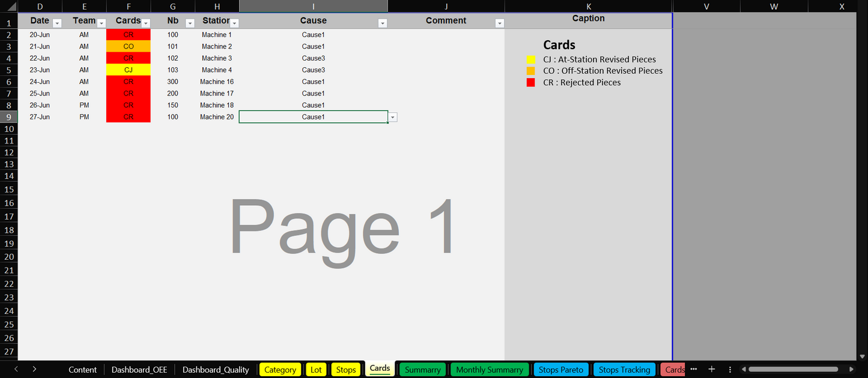This screenshot has height=378, width=868.
Task: Click horizontal scrollbar right arrow
Action: pyautogui.click(x=851, y=369)
